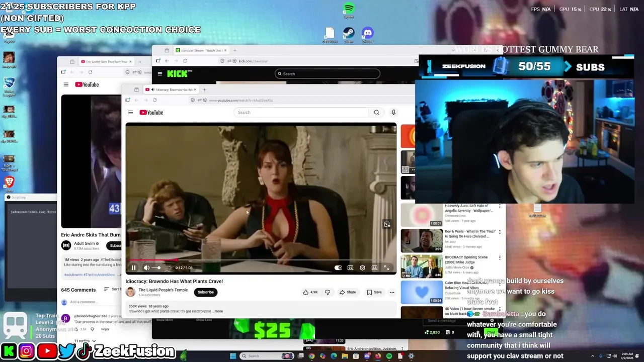This screenshot has width=644, height=362.
Task: Open the Discord desktop shortcut
Action: click(367, 35)
